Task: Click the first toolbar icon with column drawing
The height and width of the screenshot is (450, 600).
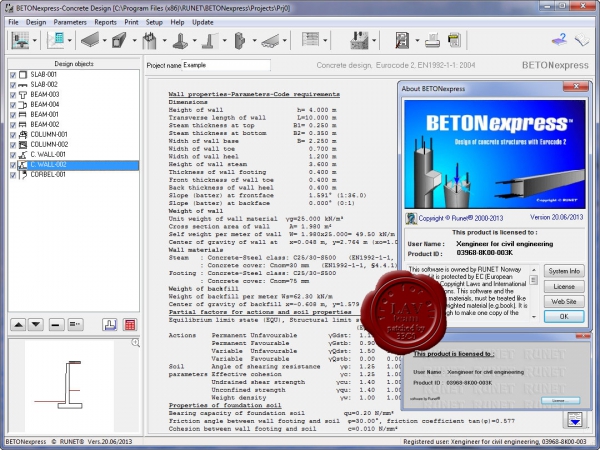Action: (x=20, y=40)
